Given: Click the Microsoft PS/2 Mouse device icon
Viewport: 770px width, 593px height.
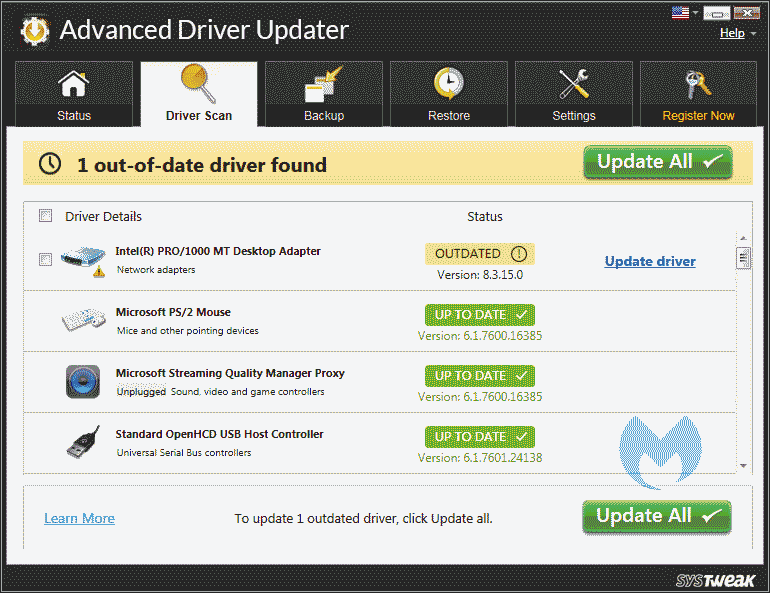Looking at the screenshot, I should 83,320.
